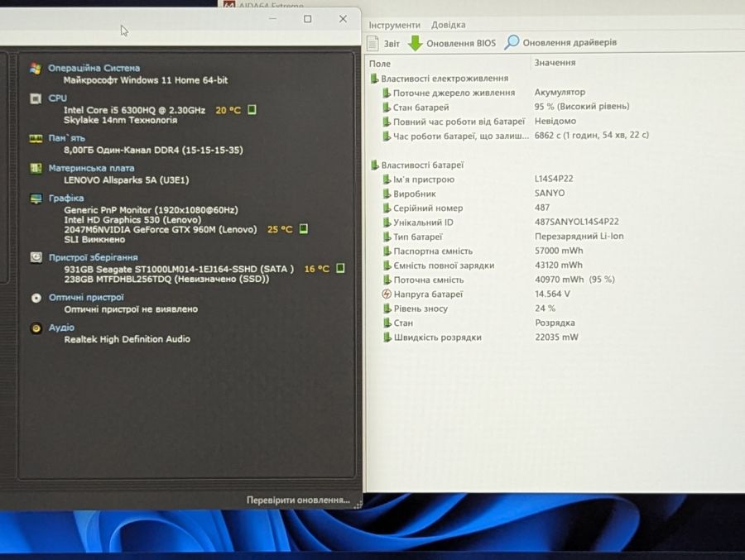Select the Швидкість розрядки row

tap(480, 337)
